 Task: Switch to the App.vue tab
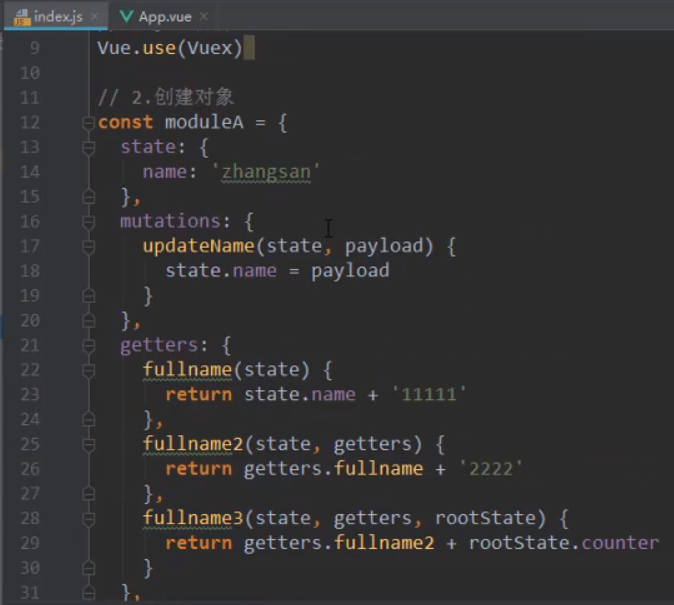(165, 16)
